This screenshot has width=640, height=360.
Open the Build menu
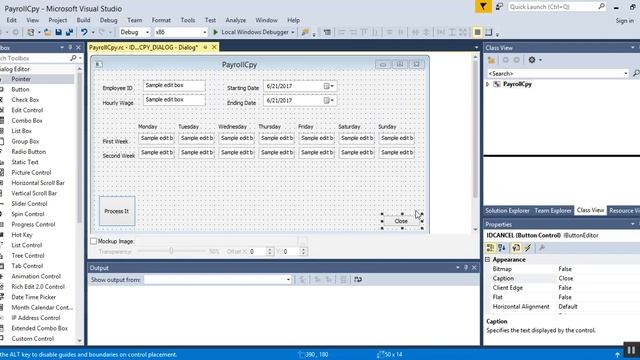pos(83,20)
